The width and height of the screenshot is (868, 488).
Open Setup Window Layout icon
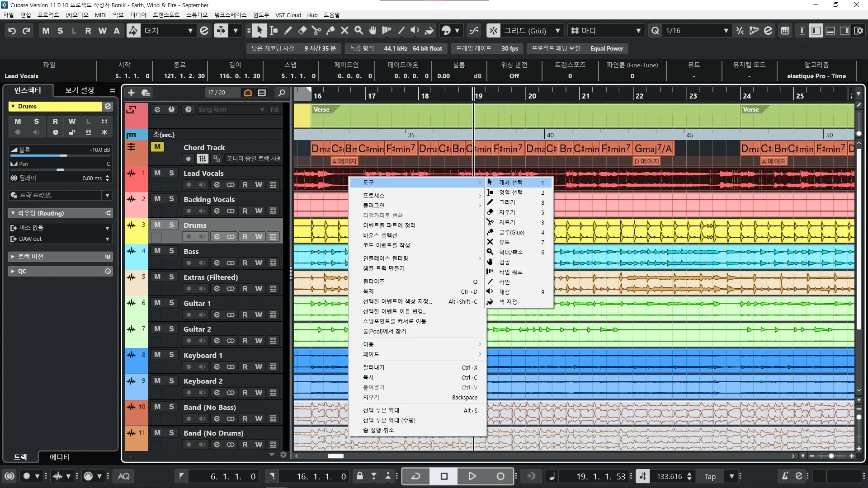click(x=859, y=31)
